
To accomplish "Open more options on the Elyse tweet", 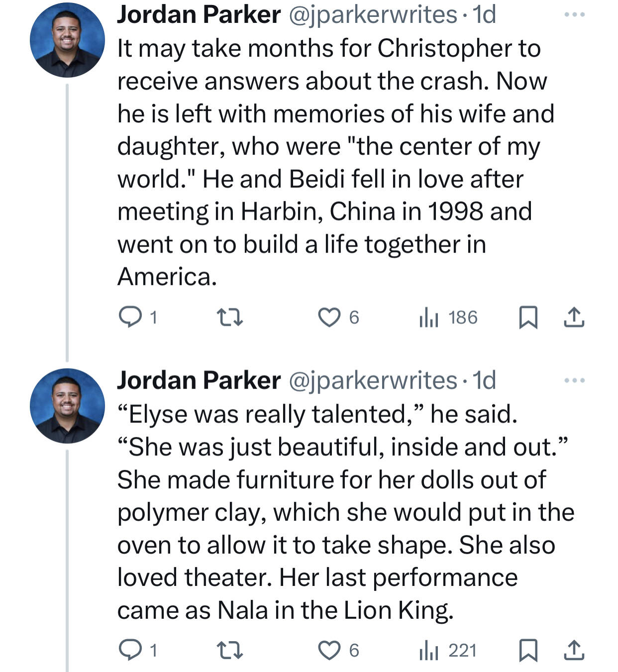I will [575, 381].
